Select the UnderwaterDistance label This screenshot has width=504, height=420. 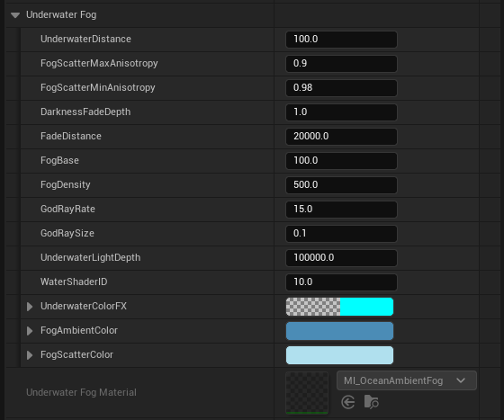click(85, 40)
